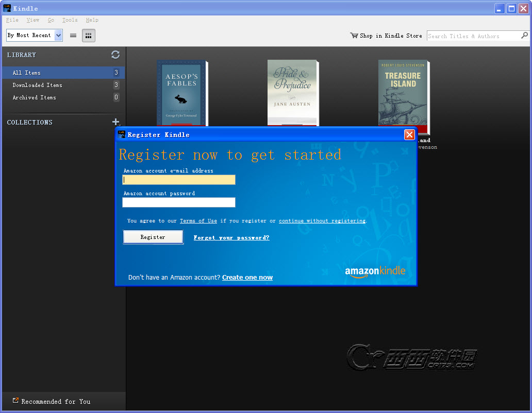532x413 pixels.
Task: Add a new collection with plus icon
Action: coord(115,122)
